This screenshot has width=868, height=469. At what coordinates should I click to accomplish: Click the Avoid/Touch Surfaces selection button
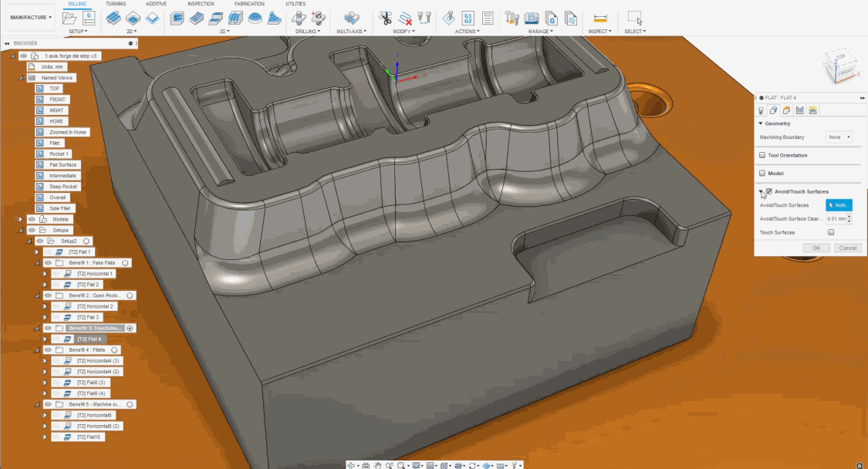(839, 205)
